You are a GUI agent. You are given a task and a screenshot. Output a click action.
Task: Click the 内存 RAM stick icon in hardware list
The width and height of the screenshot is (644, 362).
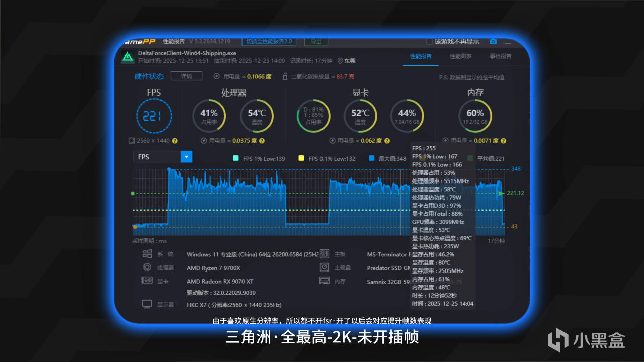(x=325, y=281)
